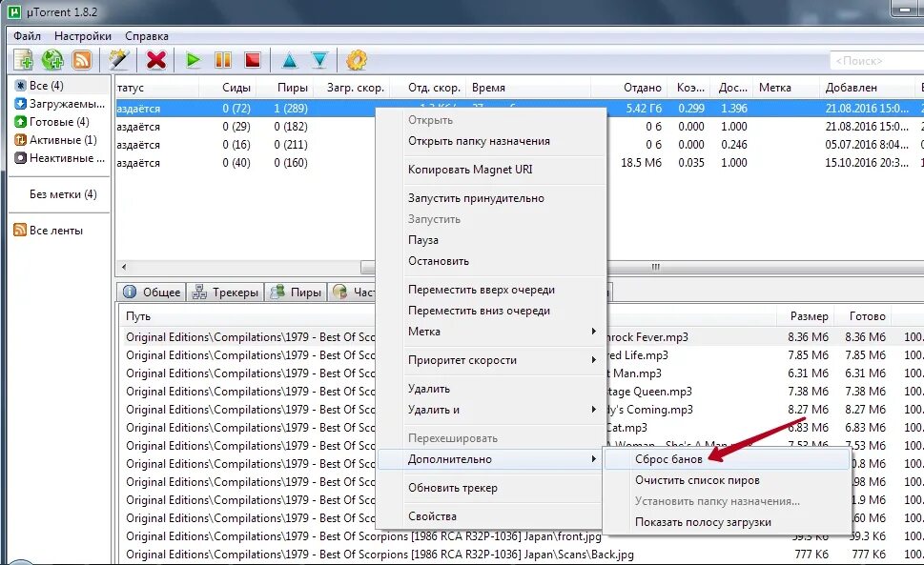Select torrent row with 18.5 Мб uploaded
The width and height of the screenshot is (924, 565).
[x=520, y=163]
